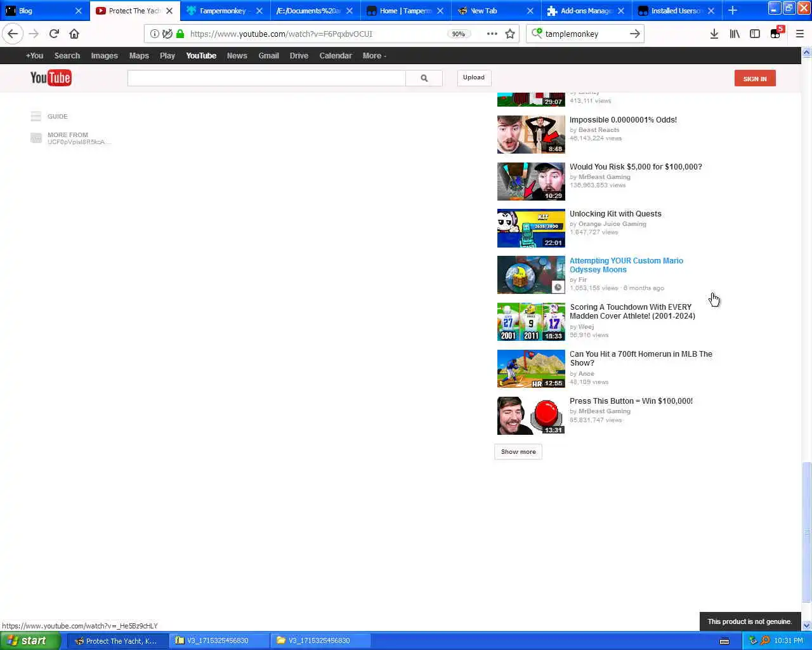Viewport: 812px width, 650px height.
Task: Open the Library bookshelf icon
Action: tap(735, 34)
